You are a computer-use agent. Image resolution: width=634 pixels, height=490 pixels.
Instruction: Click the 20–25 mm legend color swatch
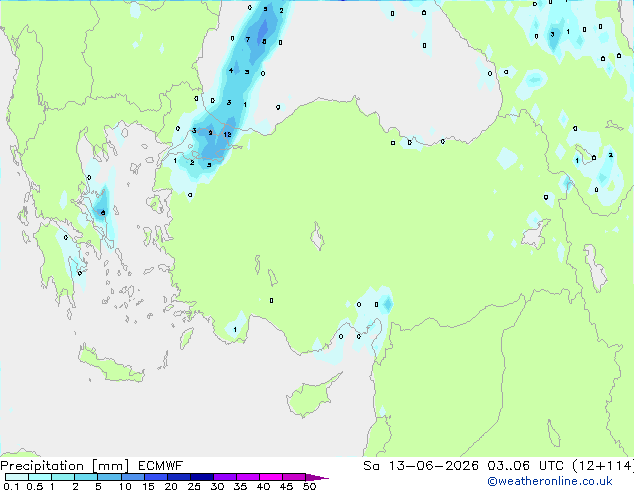[x=178, y=477]
